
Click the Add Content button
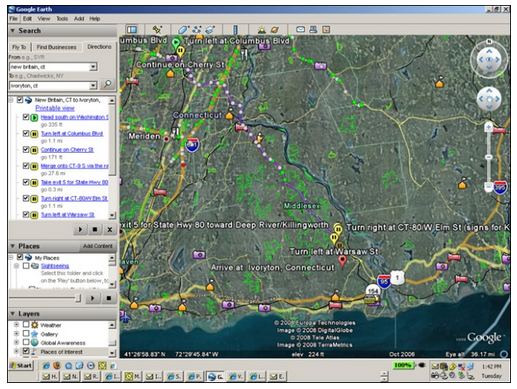(98, 246)
